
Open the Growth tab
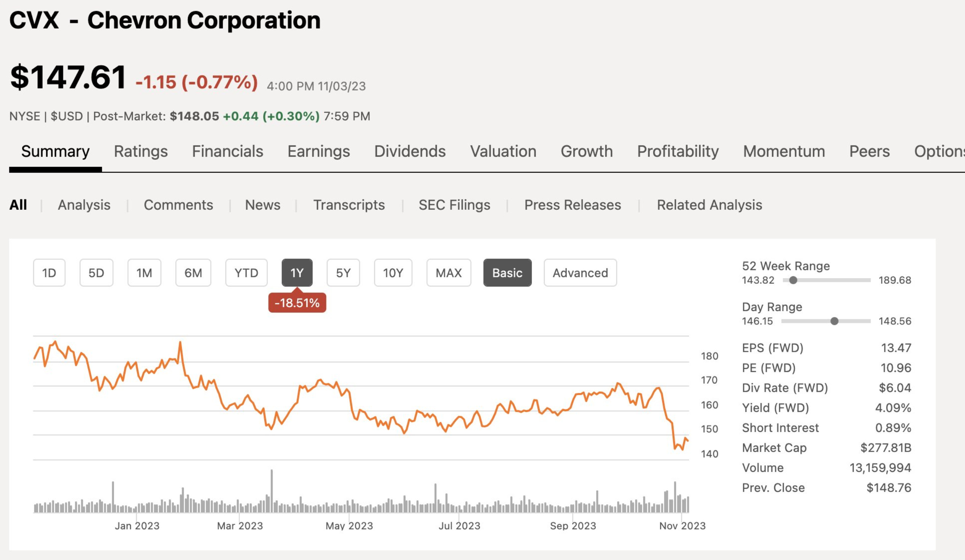pos(587,151)
